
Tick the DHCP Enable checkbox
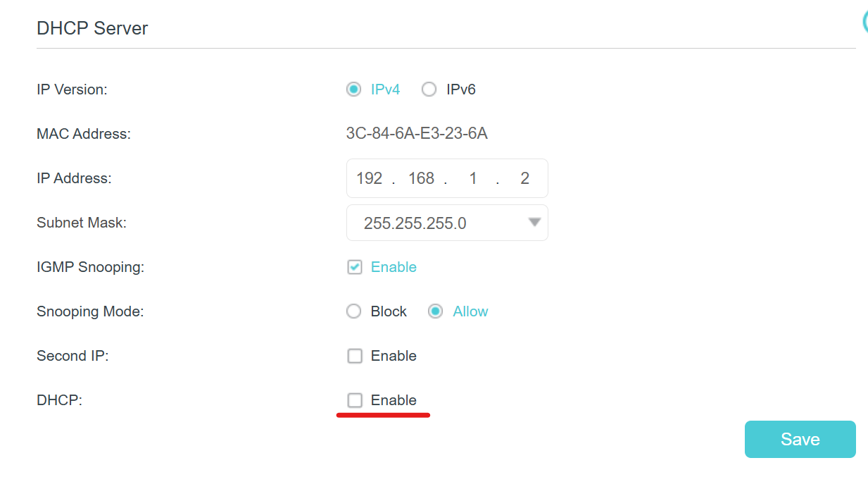(x=355, y=400)
